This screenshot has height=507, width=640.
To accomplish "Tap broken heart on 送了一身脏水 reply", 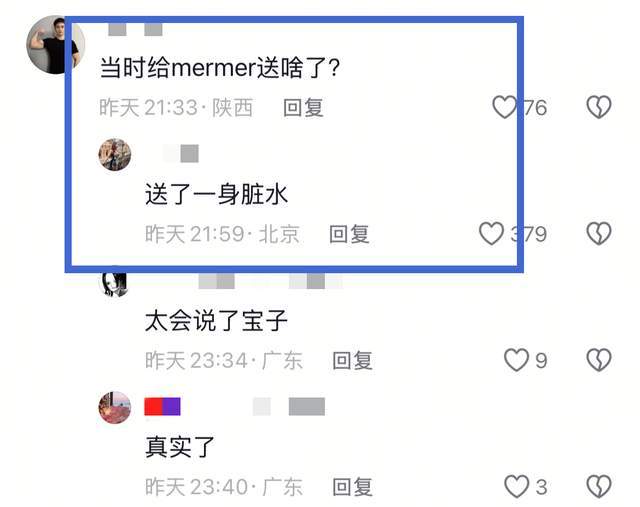I will (x=599, y=233).
